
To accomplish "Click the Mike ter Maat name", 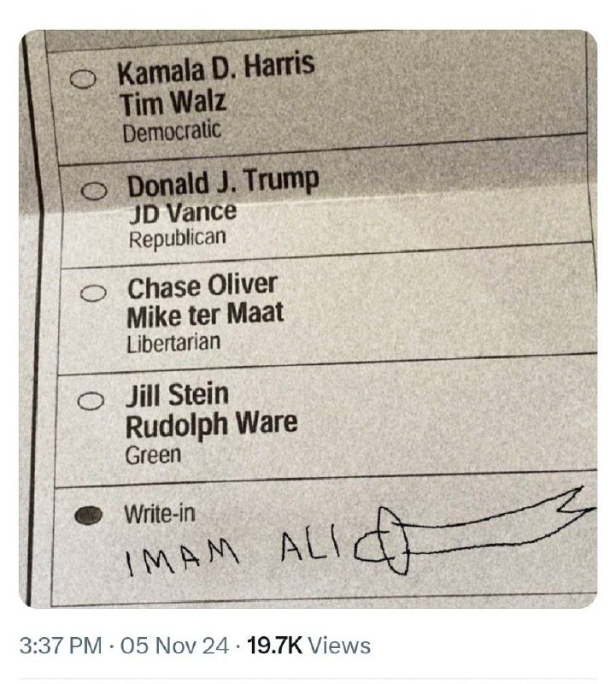I will (205, 315).
